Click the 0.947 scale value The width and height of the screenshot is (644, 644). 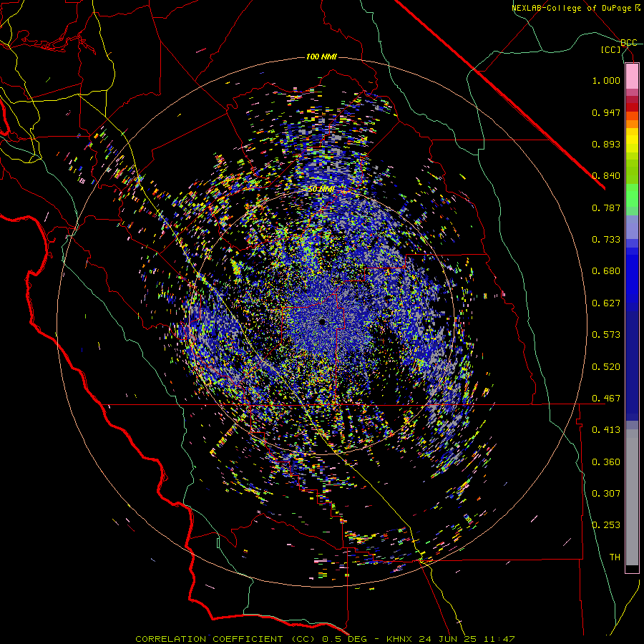(x=606, y=112)
